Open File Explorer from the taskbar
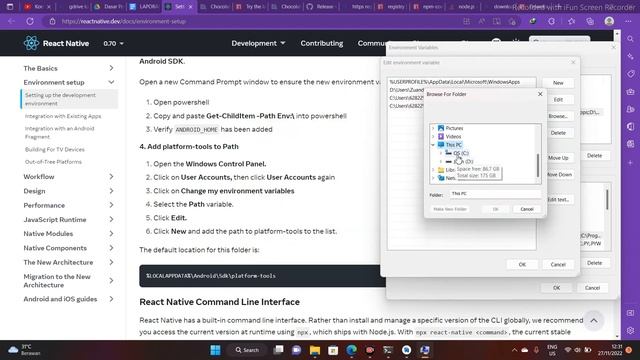Screen dimensions: 640x360 click(315, 350)
